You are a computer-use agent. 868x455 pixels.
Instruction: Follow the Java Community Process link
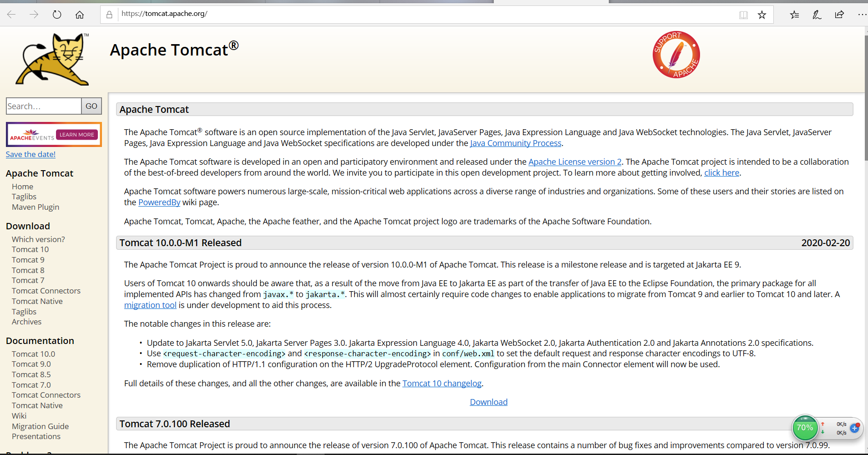coord(516,143)
